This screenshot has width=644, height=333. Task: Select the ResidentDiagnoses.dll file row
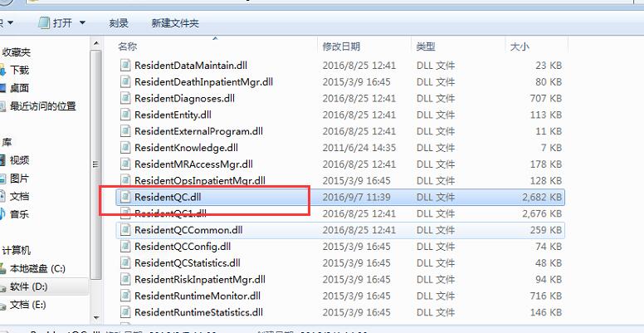pyautogui.click(x=341, y=99)
